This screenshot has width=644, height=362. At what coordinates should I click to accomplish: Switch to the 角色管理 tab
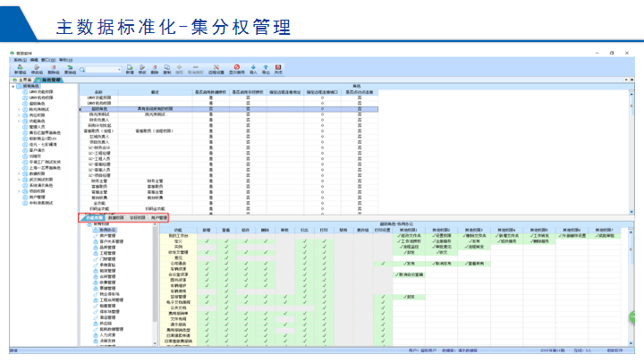pos(49,80)
